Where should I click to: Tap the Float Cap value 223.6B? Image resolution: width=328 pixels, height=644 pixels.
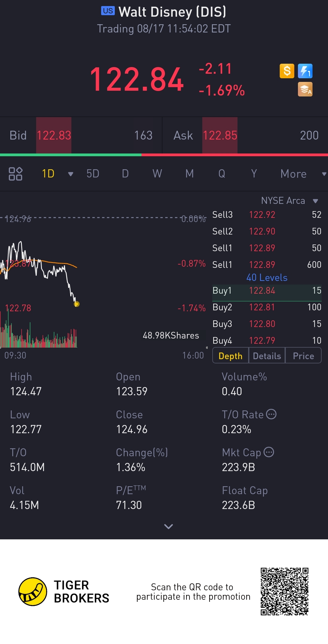[238, 505]
